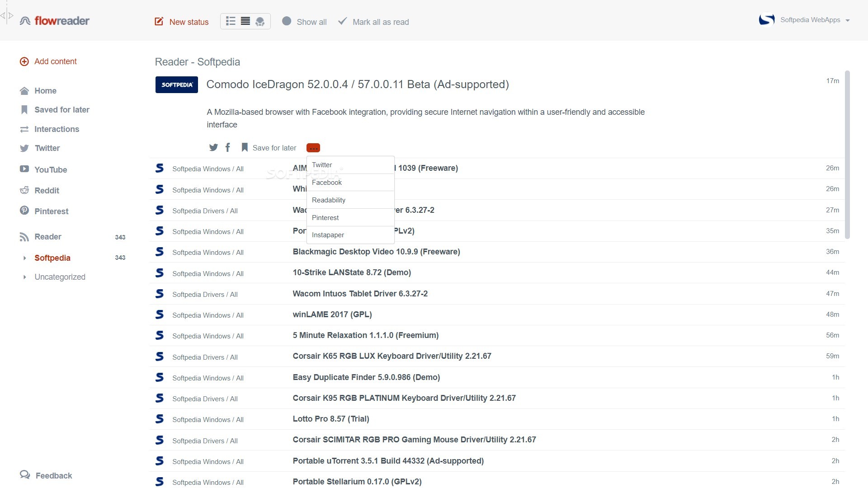Open Corsair K95 RGB PLATINUM entry

404,398
